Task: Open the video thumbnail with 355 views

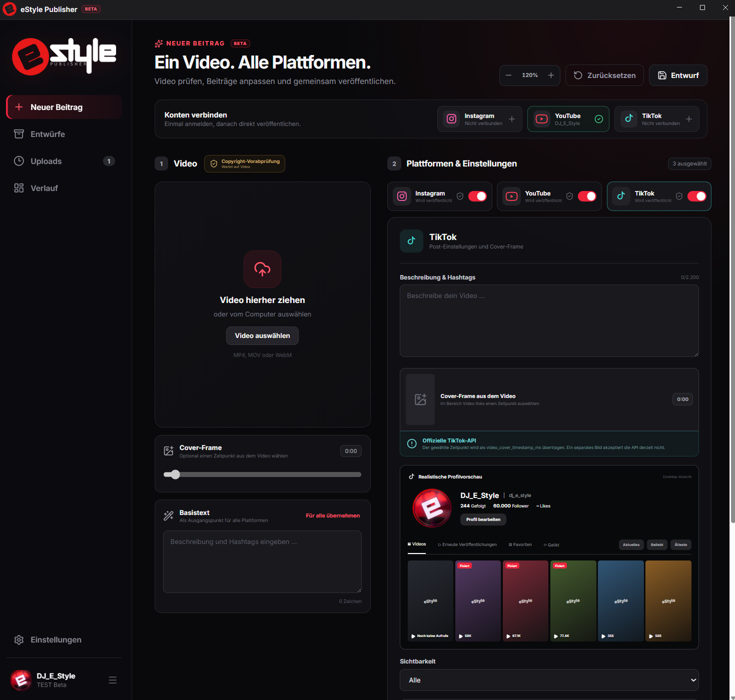Action: click(621, 601)
